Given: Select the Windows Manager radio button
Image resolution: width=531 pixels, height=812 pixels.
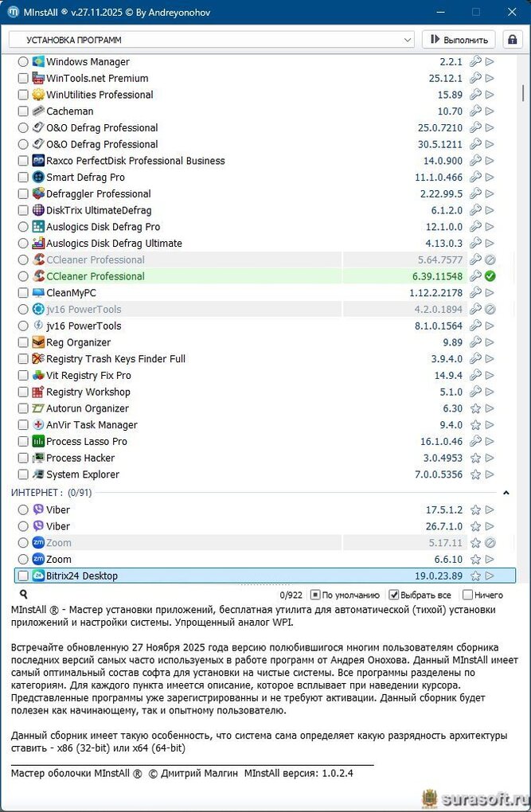Looking at the screenshot, I should pos(23,61).
